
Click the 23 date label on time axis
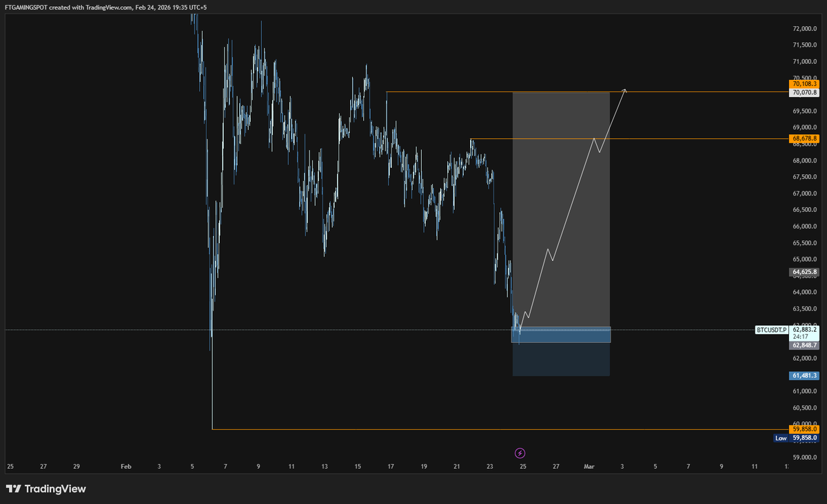point(490,467)
